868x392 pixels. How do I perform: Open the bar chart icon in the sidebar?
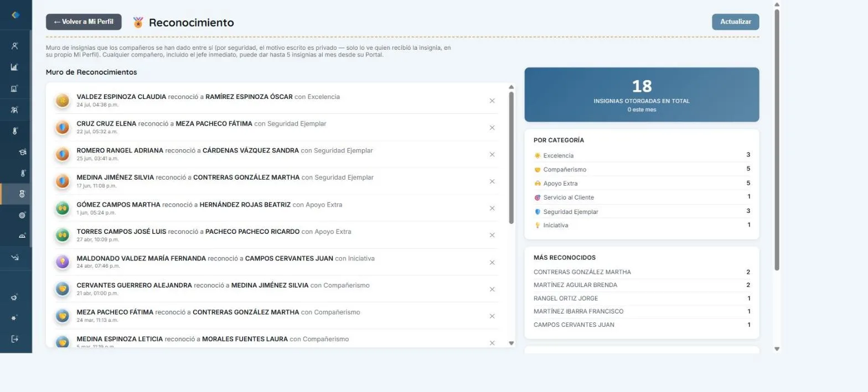pyautogui.click(x=15, y=67)
